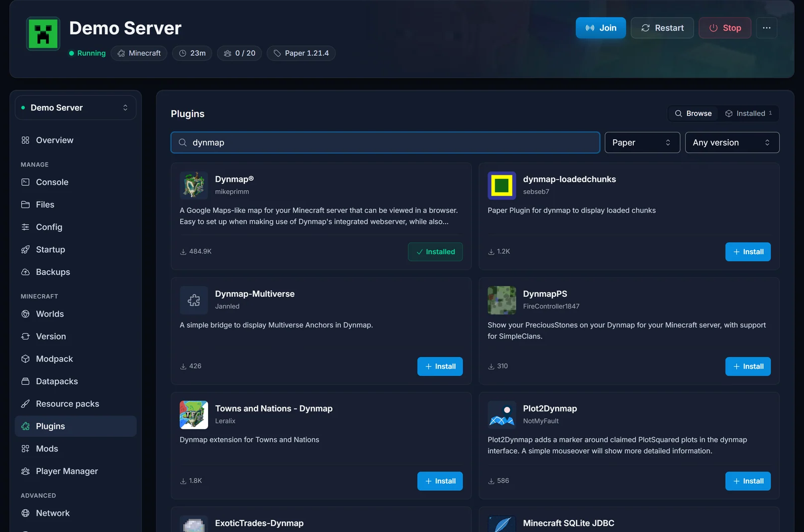Click the Demo Server creeper avatar icon
Viewport: 804px width, 532px height.
coord(43,34)
